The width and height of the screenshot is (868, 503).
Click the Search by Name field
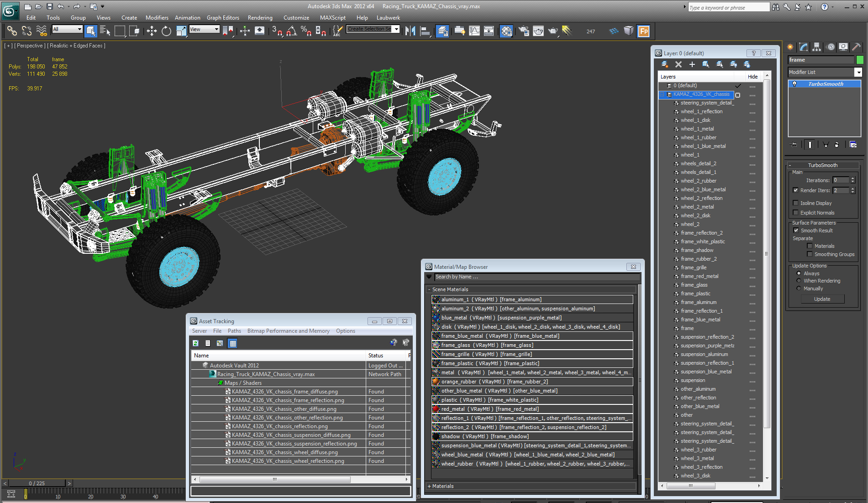536,277
